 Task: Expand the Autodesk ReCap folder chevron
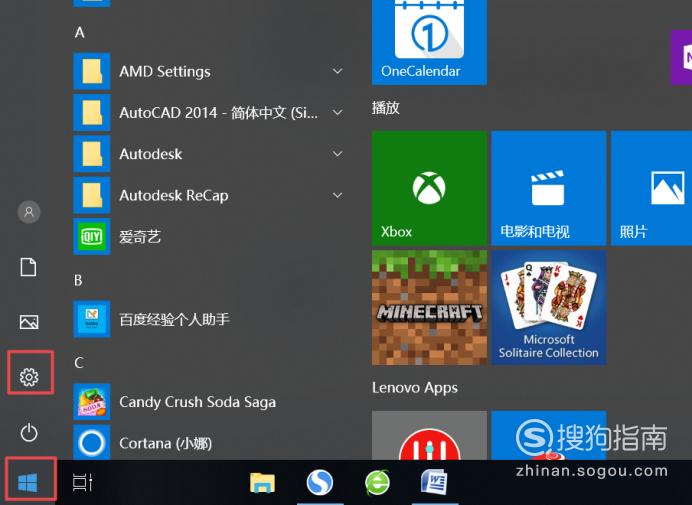pos(338,195)
